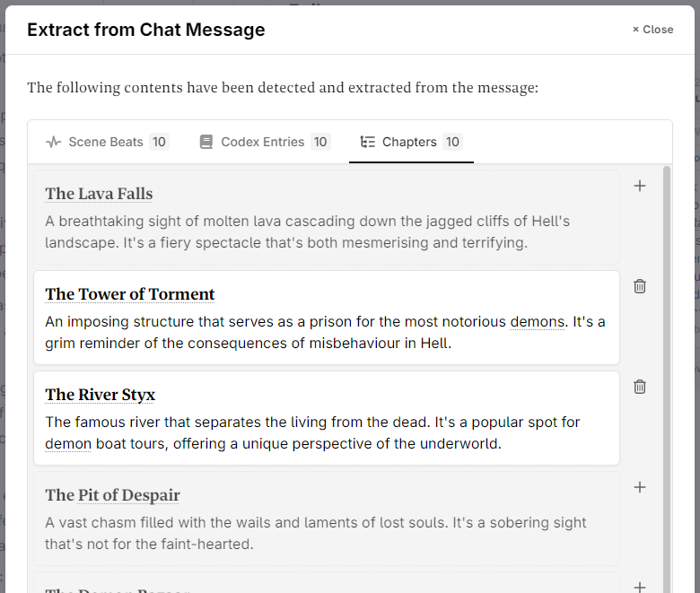Add The Pit of Despair chapter
The height and width of the screenshot is (593, 700).
640,487
